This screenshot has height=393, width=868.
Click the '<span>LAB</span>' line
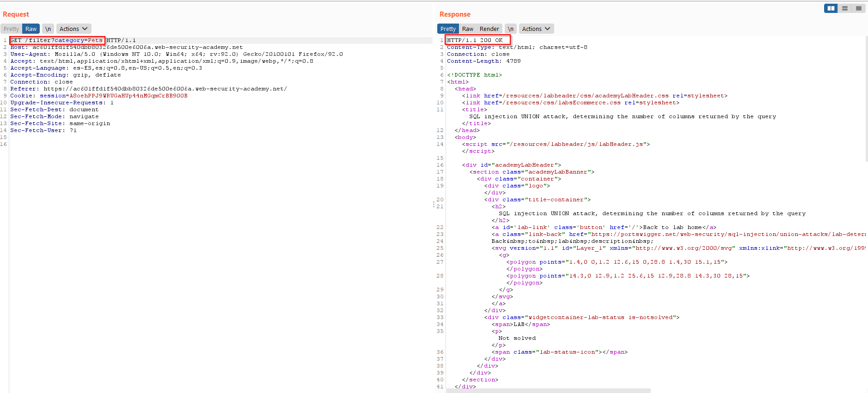pos(521,324)
